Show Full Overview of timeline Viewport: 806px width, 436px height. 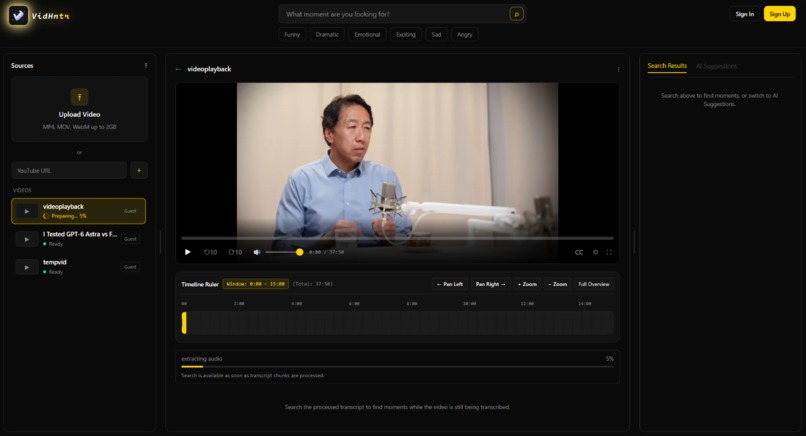[x=594, y=284]
